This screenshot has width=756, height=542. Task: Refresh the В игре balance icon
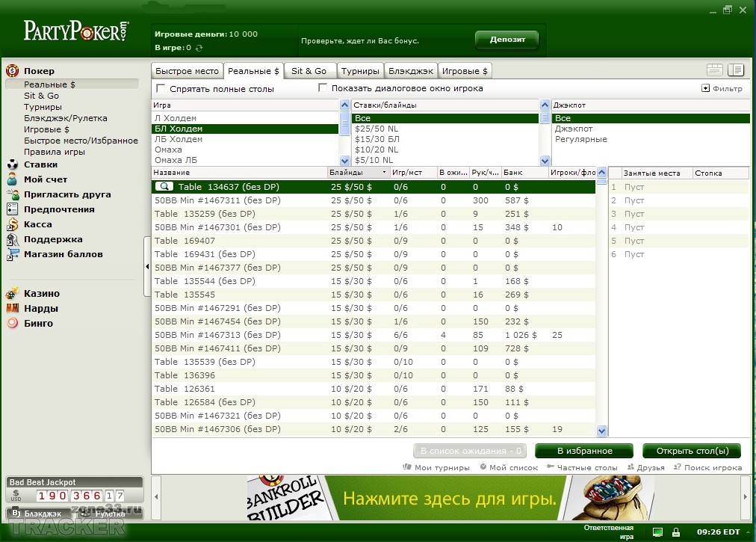199,48
